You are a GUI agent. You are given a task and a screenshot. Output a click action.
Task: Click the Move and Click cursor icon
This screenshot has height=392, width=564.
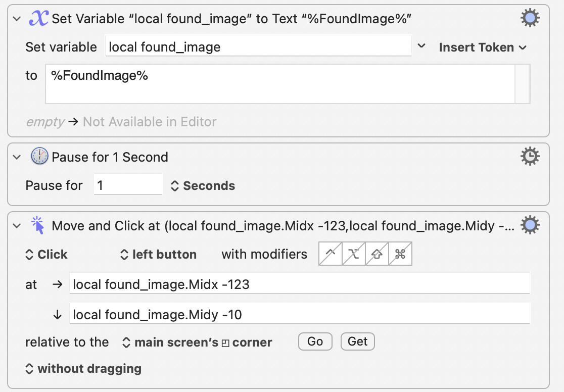point(38,225)
